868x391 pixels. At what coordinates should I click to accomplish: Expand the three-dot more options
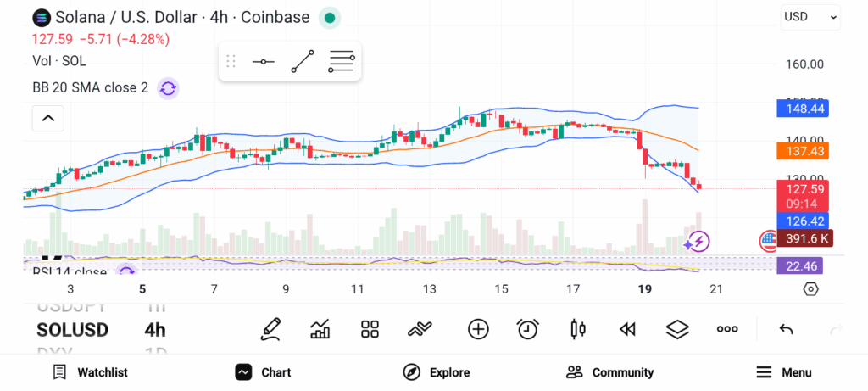point(727,329)
